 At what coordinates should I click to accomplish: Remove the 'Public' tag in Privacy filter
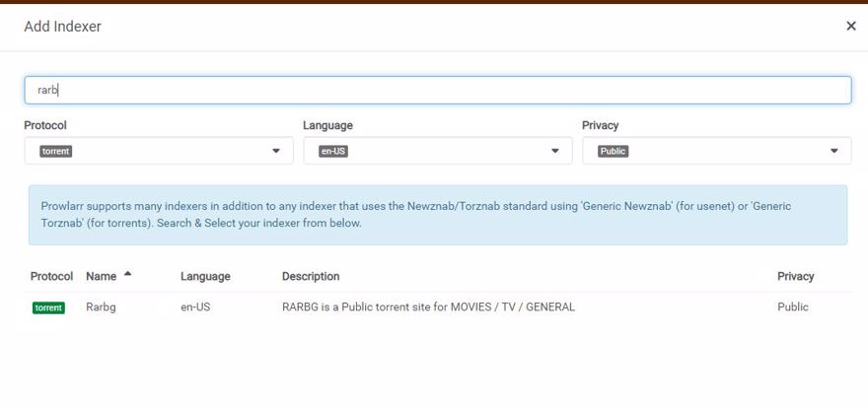pos(613,151)
